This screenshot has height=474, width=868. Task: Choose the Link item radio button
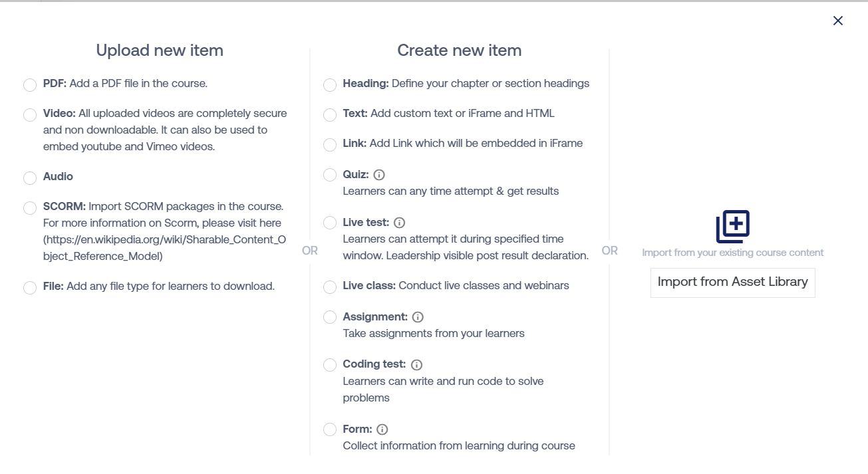coord(330,145)
